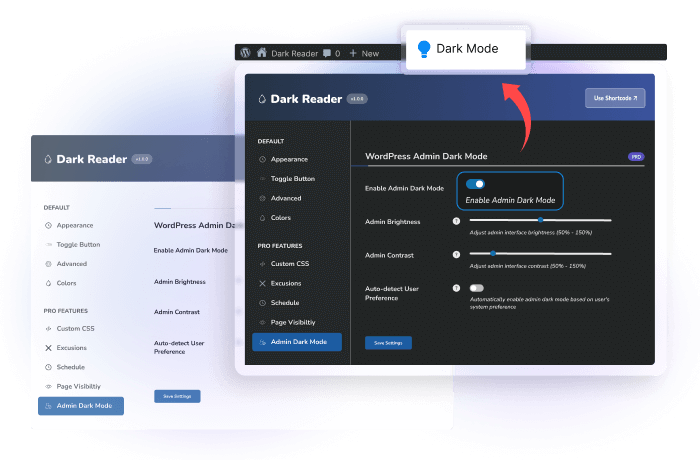Screen dimensions: 700x460
Task: Click the Custom CSS icon in the dark sidebar
Action: (x=262, y=264)
